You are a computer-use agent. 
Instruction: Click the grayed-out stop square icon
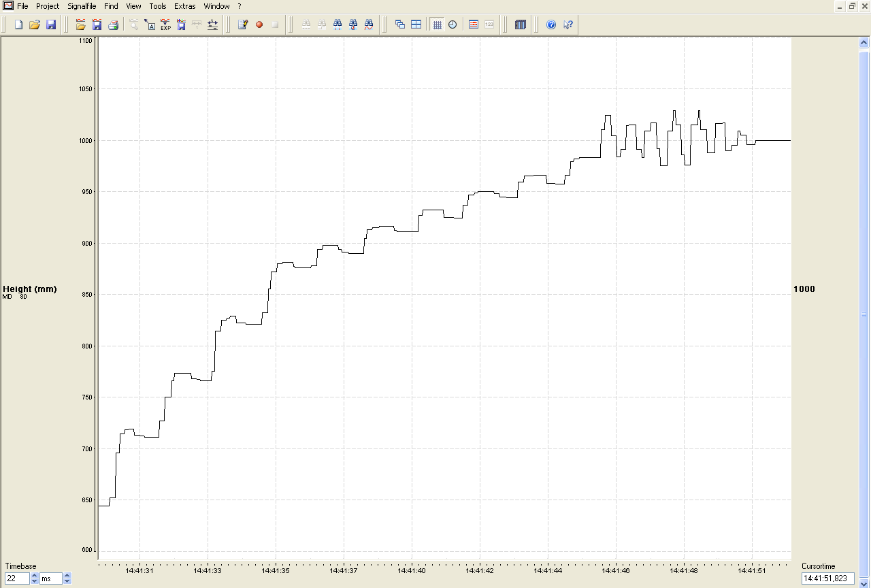275,24
